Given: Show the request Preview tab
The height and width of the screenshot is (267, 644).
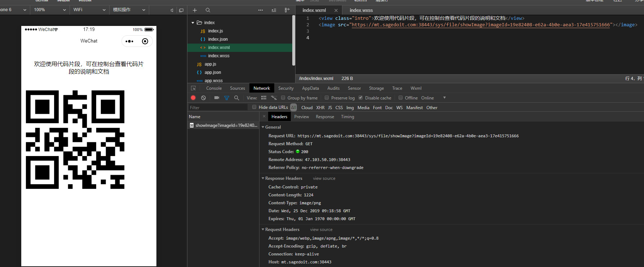Looking at the screenshot, I should coord(302,117).
